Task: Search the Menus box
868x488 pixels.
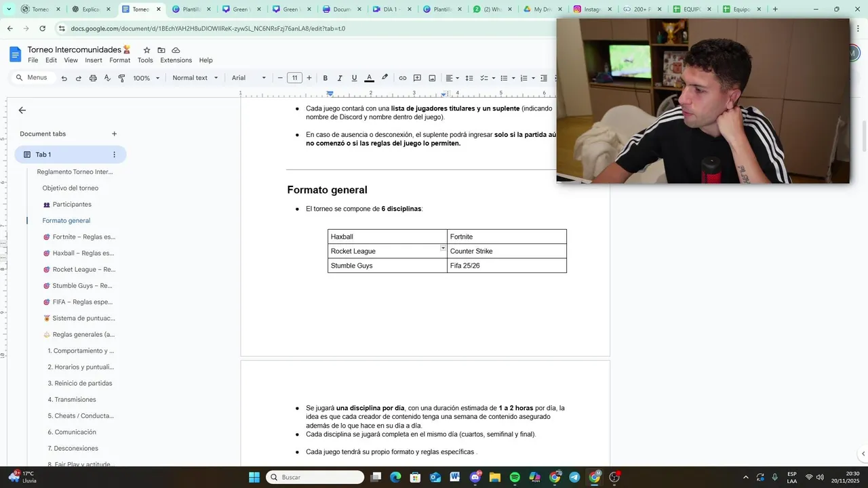Action: pyautogui.click(x=33, y=78)
